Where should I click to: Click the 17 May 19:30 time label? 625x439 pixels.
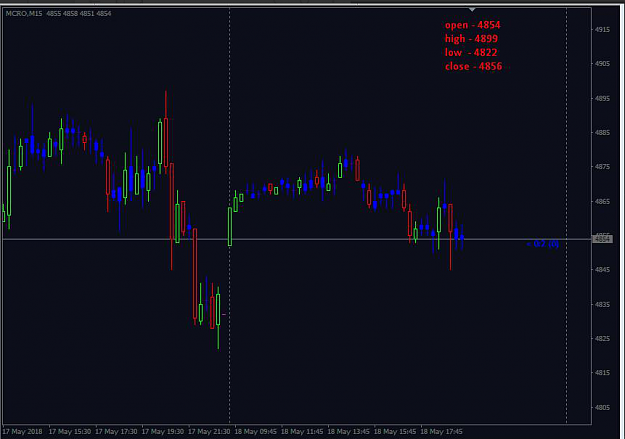pyautogui.click(x=163, y=431)
